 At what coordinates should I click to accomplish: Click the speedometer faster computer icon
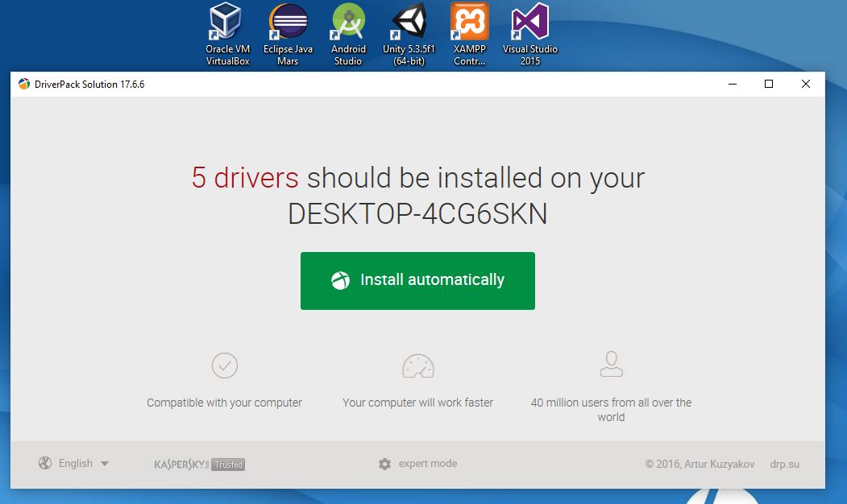pyautogui.click(x=418, y=366)
